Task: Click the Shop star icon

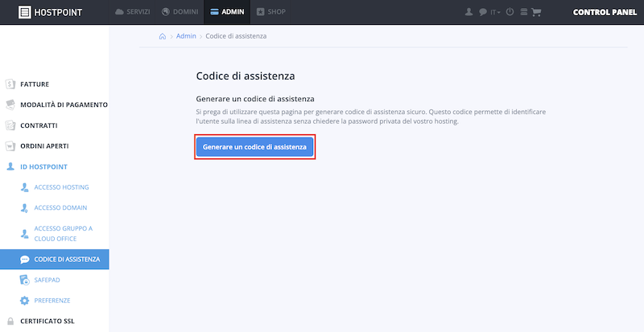Action: 260,12
